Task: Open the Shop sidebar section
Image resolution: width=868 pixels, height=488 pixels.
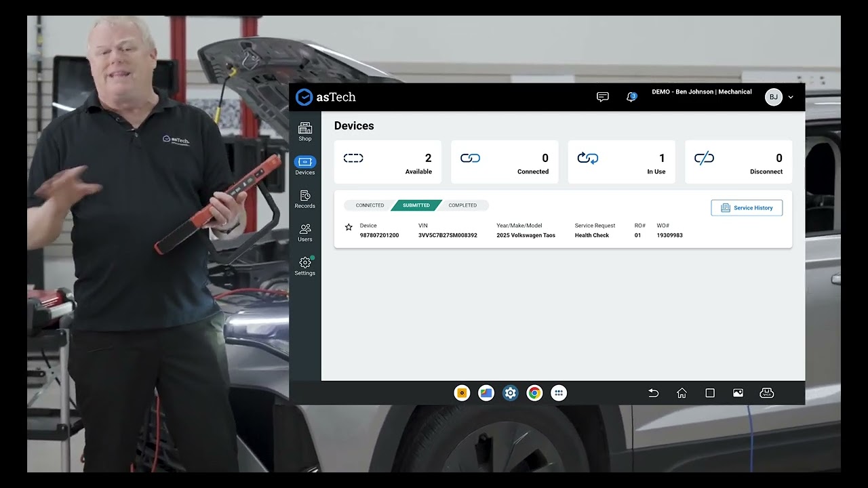Action: 305,131
